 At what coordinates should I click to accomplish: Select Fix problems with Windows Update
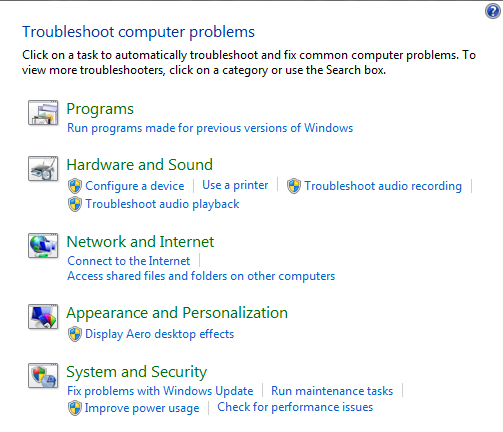160,391
